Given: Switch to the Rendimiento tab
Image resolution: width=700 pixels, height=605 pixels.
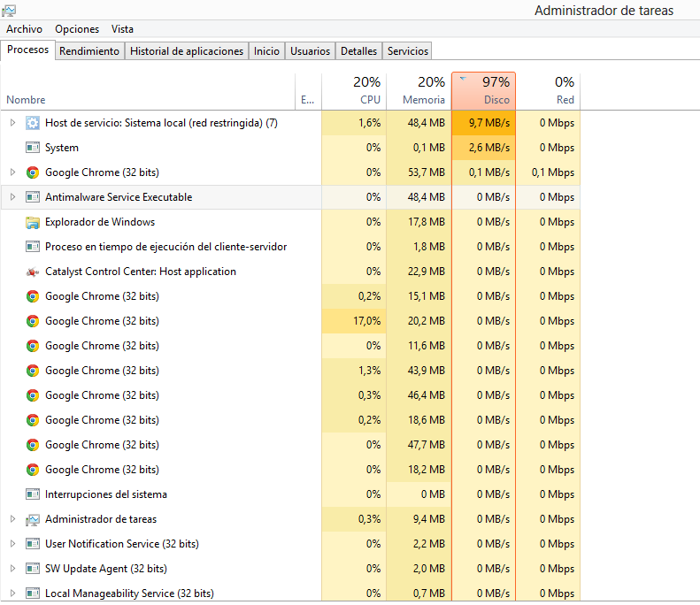Looking at the screenshot, I should pos(89,51).
